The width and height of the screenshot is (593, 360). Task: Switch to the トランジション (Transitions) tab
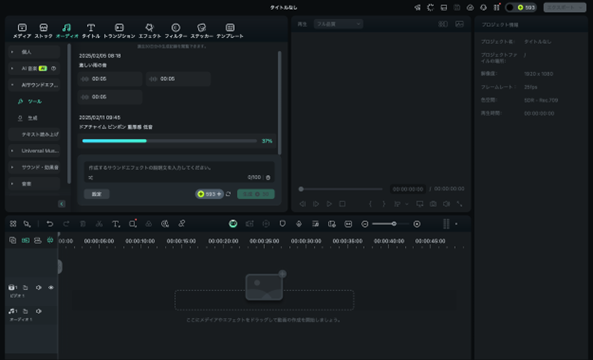click(x=119, y=31)
